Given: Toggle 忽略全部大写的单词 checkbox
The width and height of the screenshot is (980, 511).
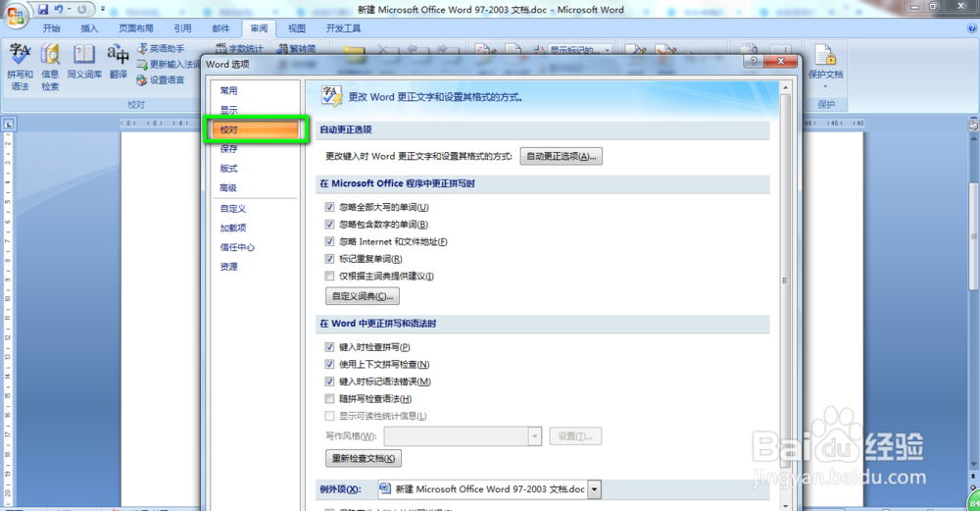Looking at the screenshot, I should (x=329, y=207).
